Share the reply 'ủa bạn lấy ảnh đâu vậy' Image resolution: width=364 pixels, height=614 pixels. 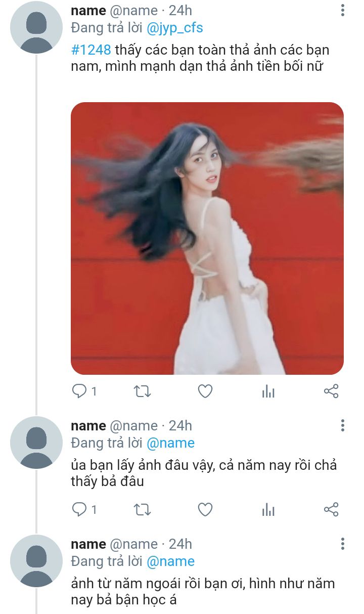pyautogui.click(x=331, y=509)
